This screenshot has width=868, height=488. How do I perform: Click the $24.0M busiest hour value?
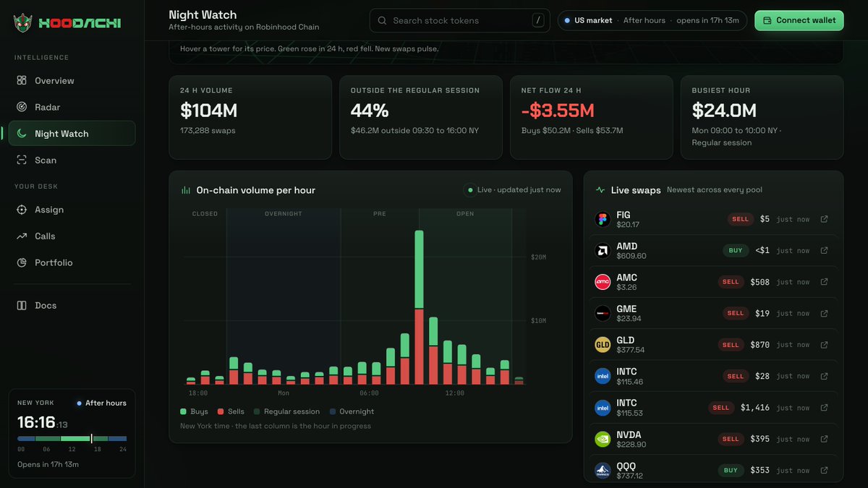(724, 111)
